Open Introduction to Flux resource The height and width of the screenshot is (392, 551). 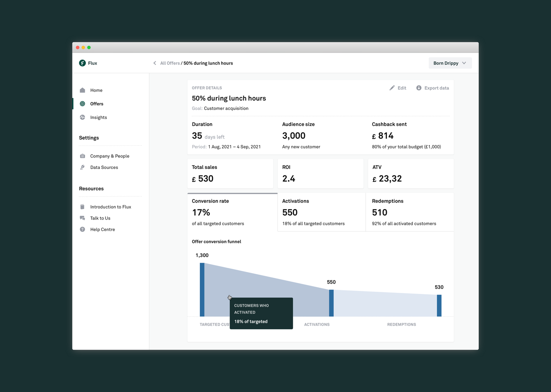(x=111, y=207)
